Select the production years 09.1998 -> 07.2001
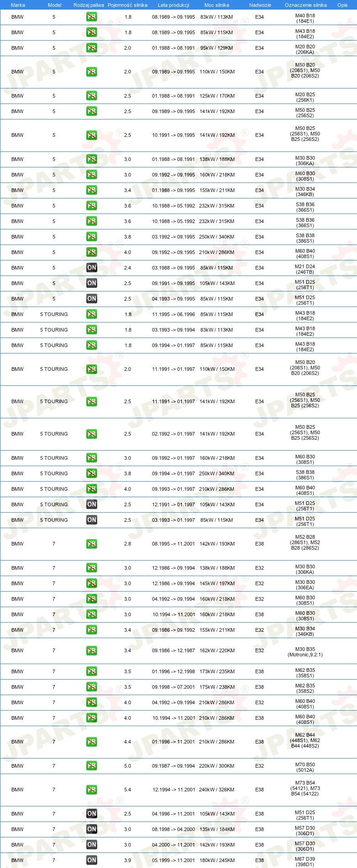Screen dimensions: 357x868 point(173,687)
